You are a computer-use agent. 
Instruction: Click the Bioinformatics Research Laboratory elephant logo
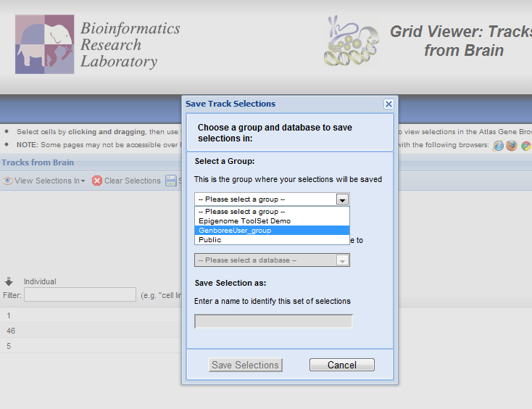click(x=45, y=44)
